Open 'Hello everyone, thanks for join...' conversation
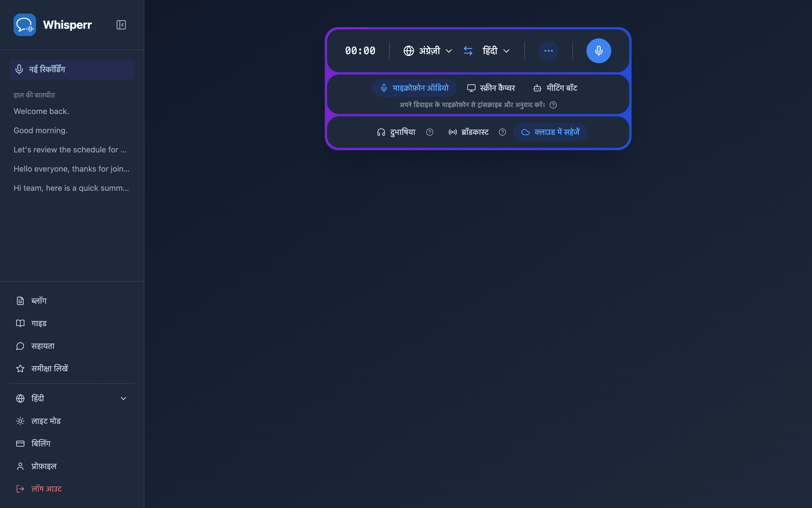The width and height of the screenshot is (812, 508). (72, 169)
